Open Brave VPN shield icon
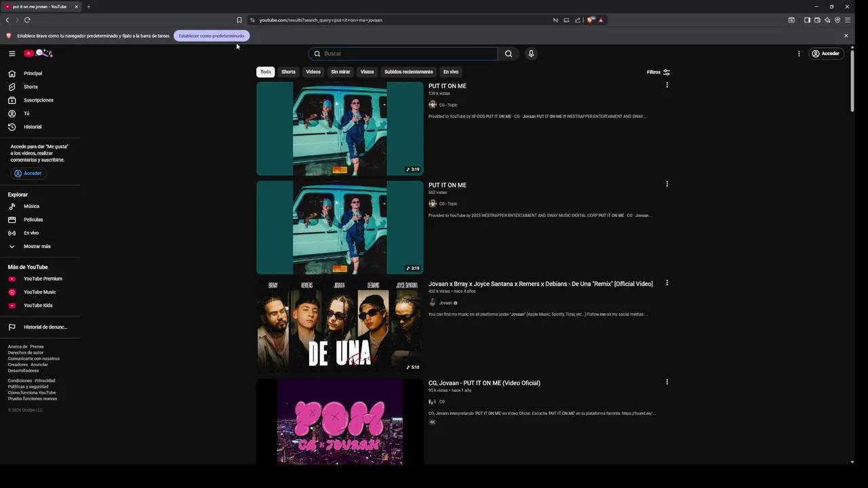Viewport: 868px width, 488px height. [837, 20]
